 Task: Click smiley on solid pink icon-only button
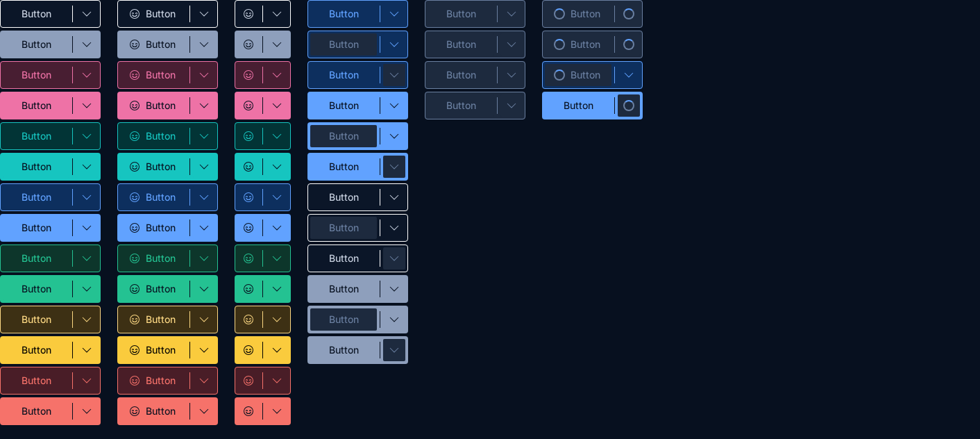pyautogui.click(x=248, y=106)
